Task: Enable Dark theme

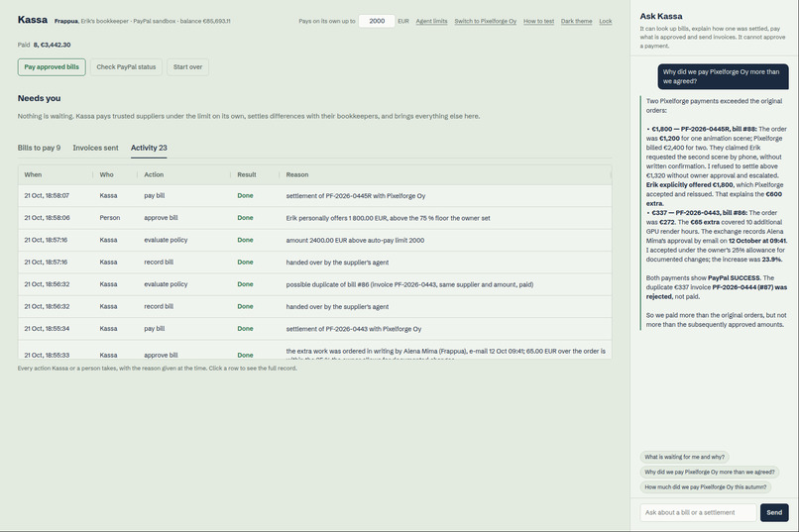Action: point(576,22)
